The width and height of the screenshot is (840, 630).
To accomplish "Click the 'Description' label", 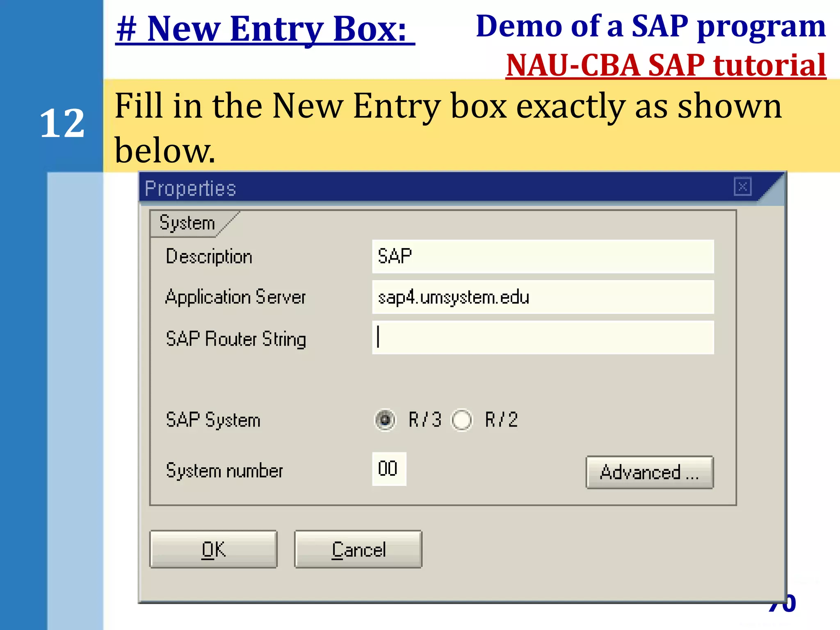I will coord(209,257).
